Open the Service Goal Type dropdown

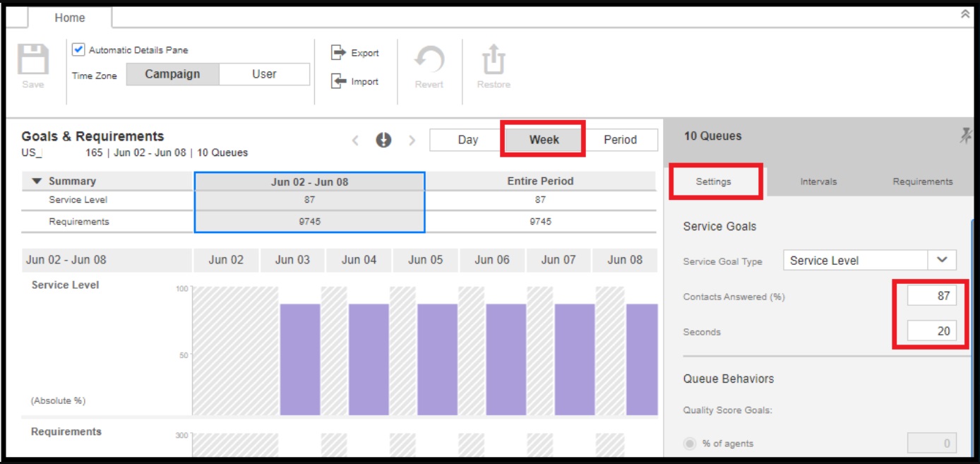[x=942, y=260]
